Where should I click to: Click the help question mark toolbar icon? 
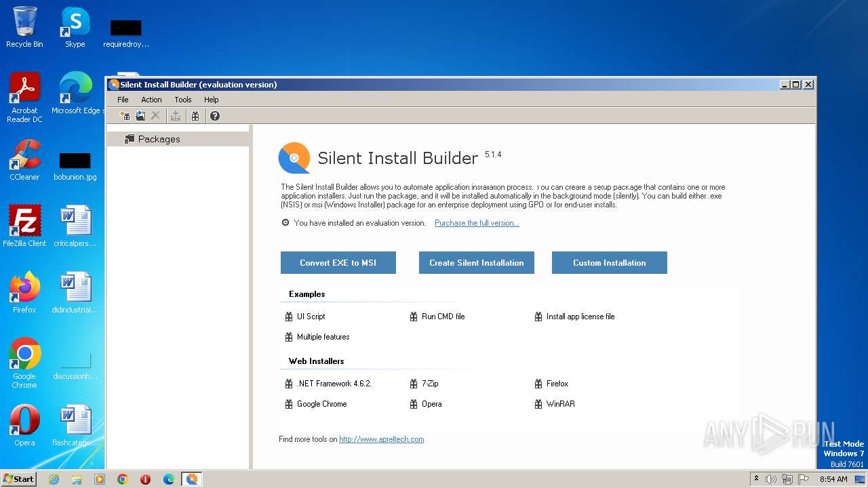215,116
